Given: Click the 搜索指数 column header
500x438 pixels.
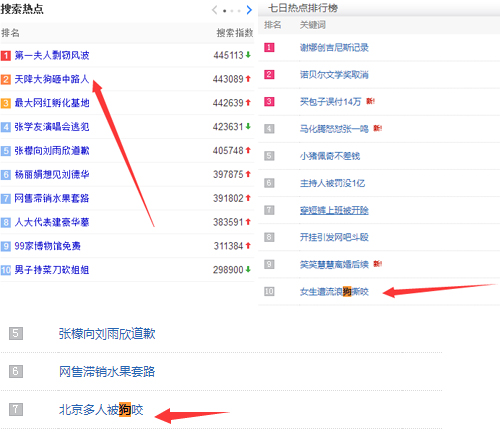Looking at the screenshot, I should tap(235, 33).
